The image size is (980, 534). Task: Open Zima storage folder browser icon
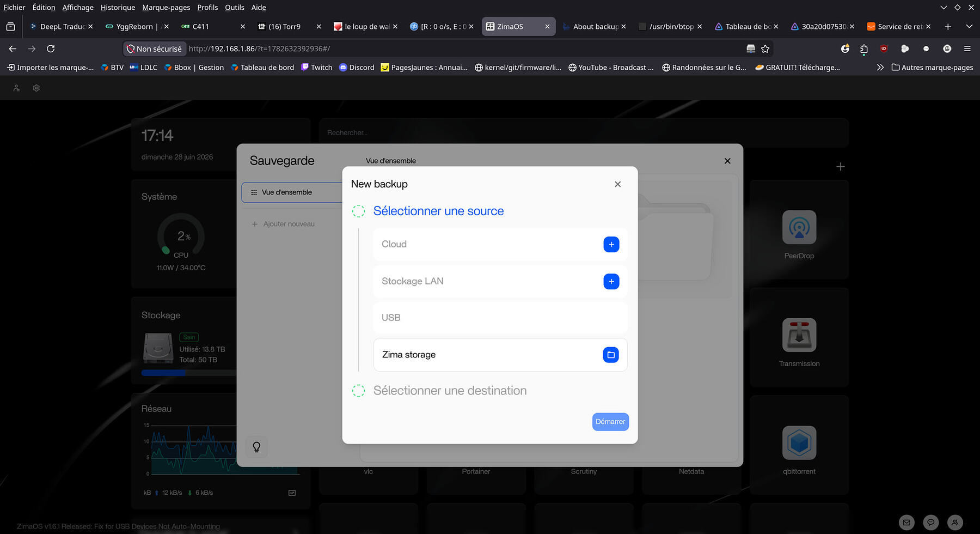[611, 355]
